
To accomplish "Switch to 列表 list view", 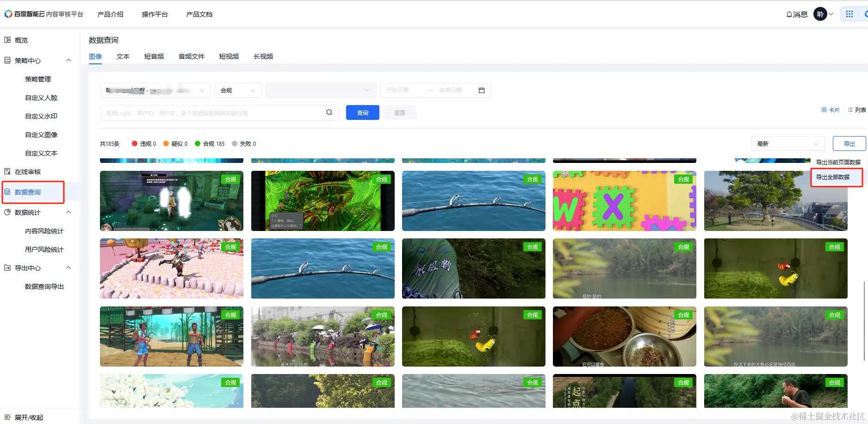I will point(857,110).
